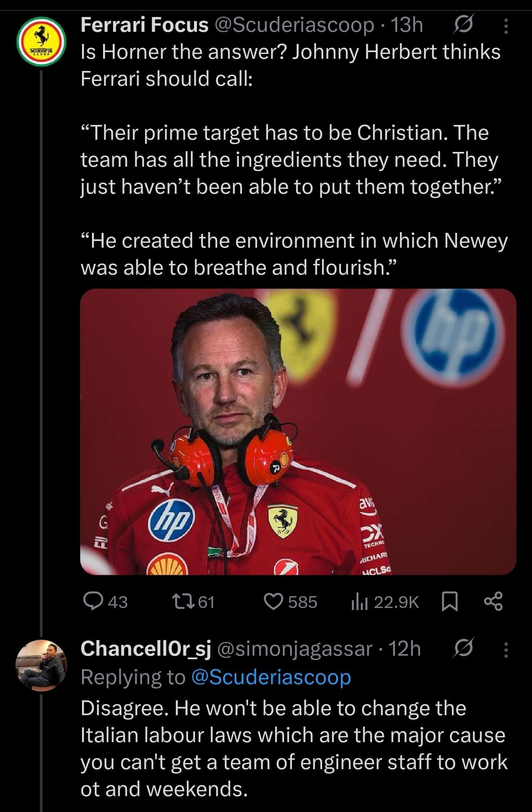The image size is (532, 812).
Task: Click the blue @Scuderiascoop mention link
Action: tap(271, 677)
